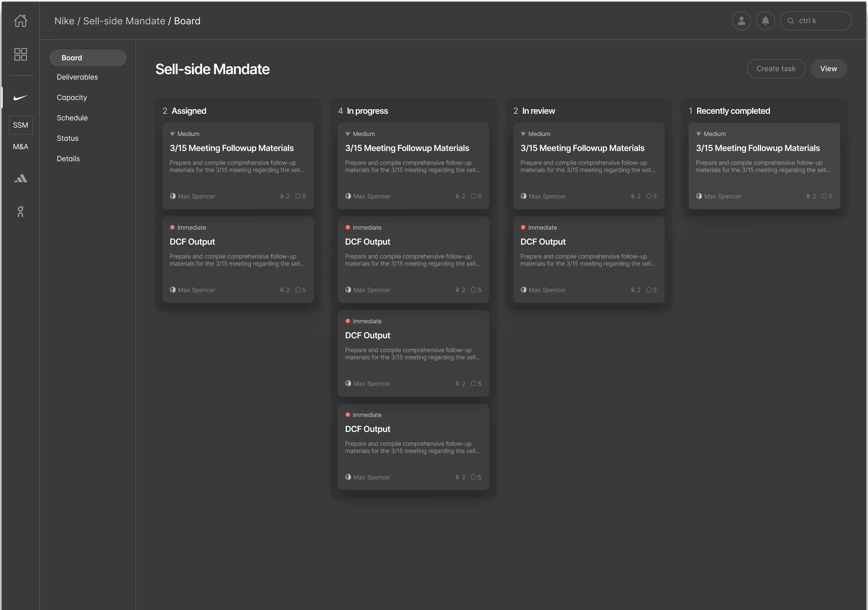
Task: Click attachment icon on In review DCF Output card
Action: click(633, 290)
